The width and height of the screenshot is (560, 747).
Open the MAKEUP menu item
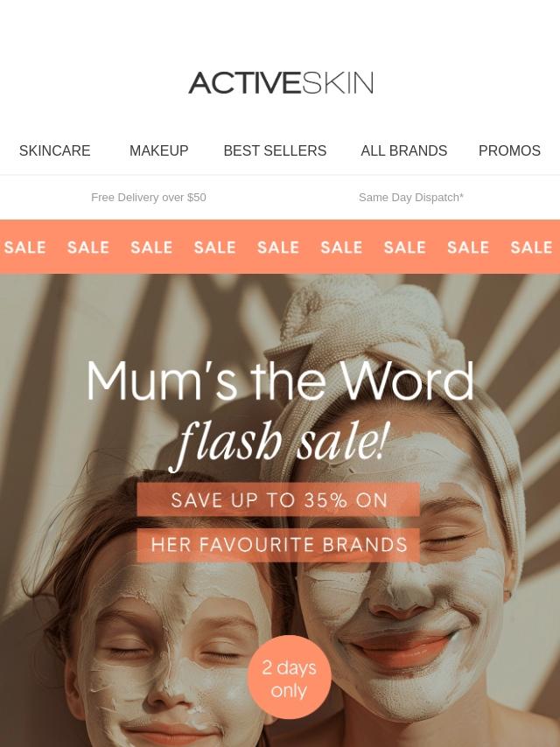tap(158, 150)
